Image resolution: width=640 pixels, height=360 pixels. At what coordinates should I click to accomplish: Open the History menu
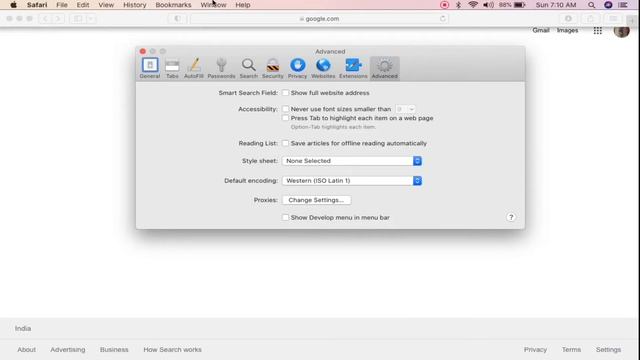[x=135, y=5]
